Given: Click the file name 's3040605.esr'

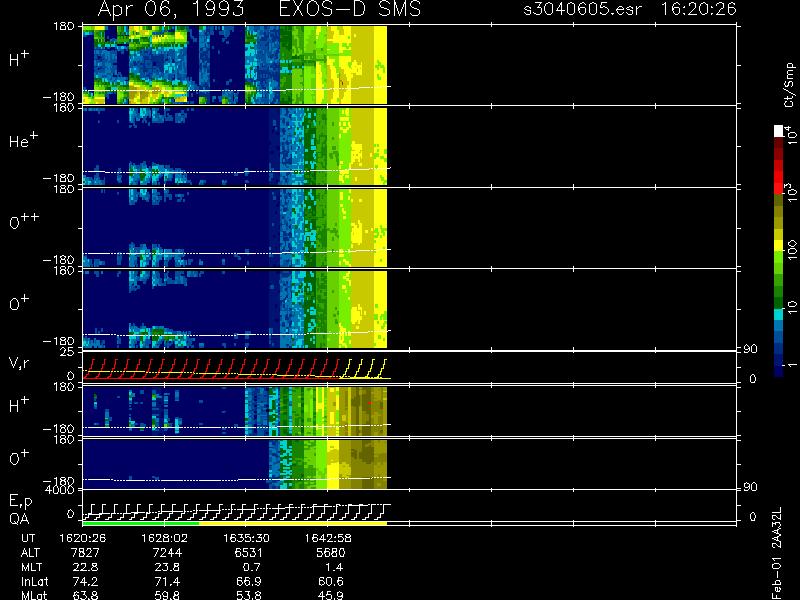Looking at the screenshot, I should pyautogui.click(x=582, y=9).
